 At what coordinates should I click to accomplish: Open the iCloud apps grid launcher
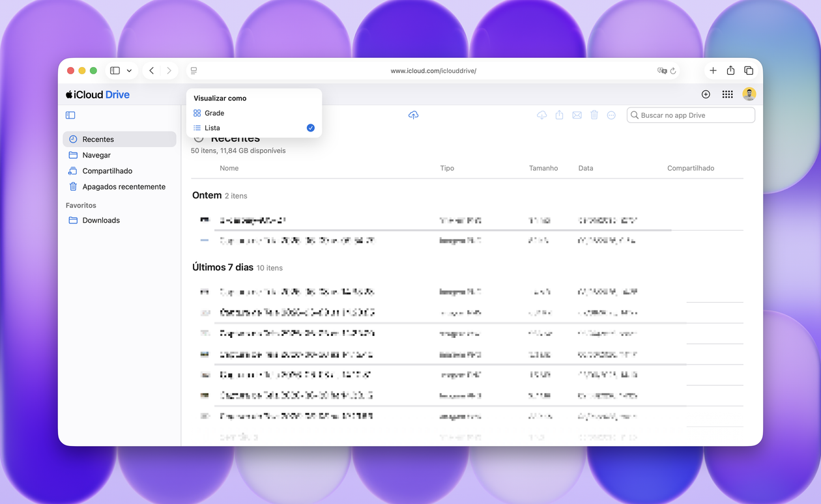pyautogui.click(x=728, y=94)
